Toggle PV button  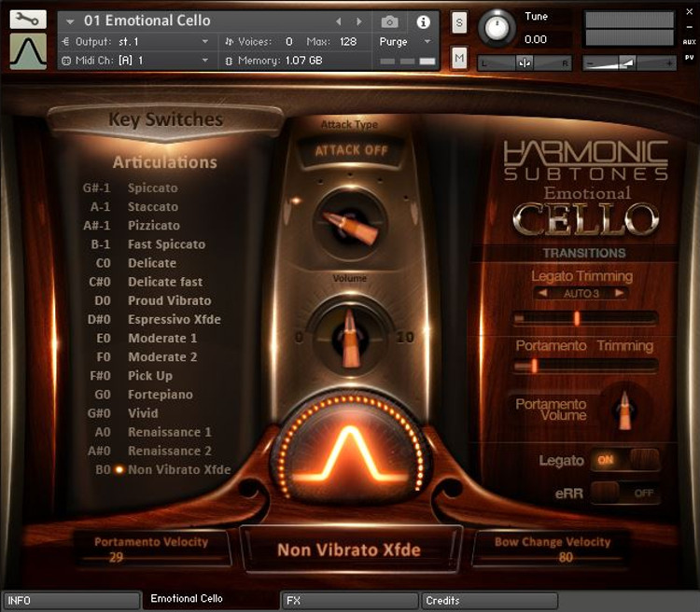(689, 58)
